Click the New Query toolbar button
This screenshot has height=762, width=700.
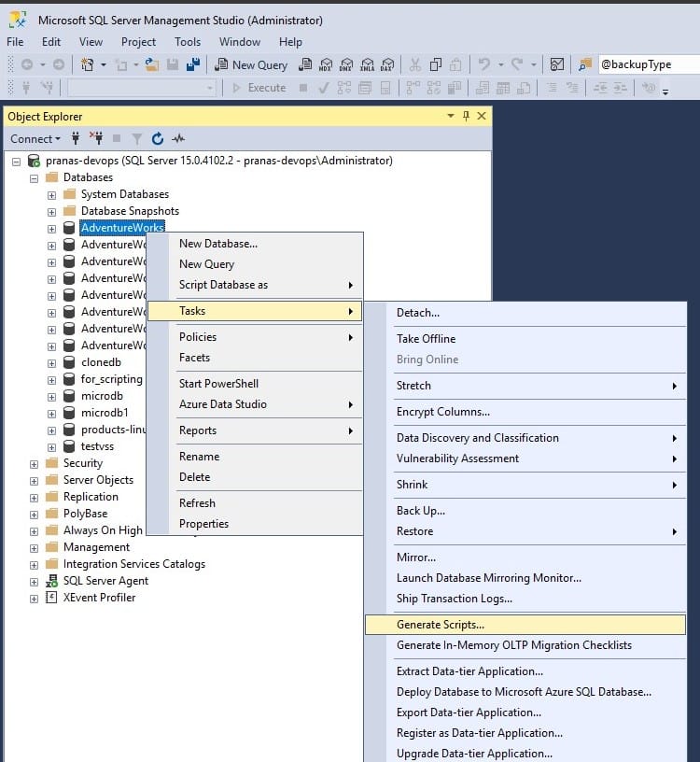[x=251, y=64]
